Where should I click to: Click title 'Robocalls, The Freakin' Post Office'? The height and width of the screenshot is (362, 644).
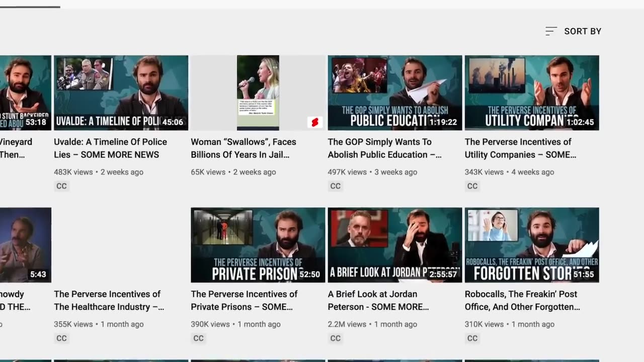[522, 300]
